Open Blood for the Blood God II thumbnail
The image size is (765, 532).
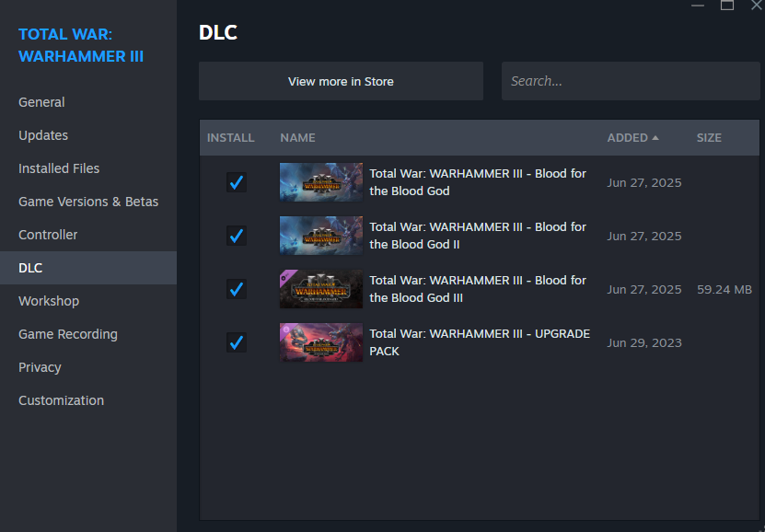321,236
